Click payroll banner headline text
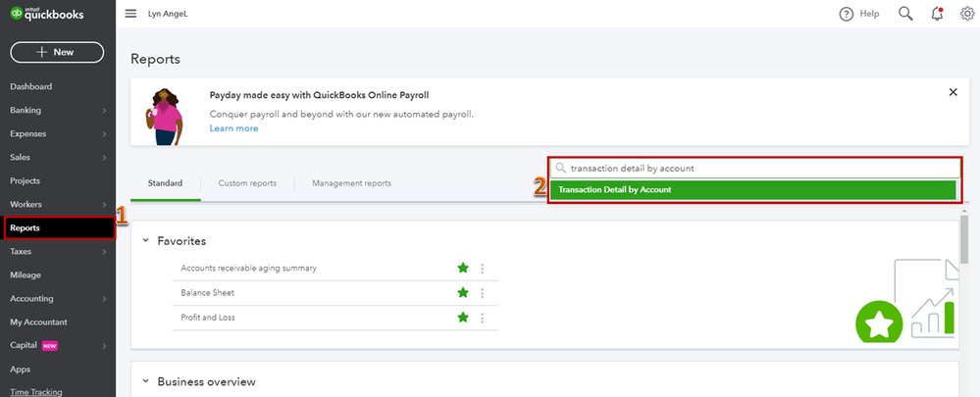This screenshot has height=397, width=980. pos(320,95)
